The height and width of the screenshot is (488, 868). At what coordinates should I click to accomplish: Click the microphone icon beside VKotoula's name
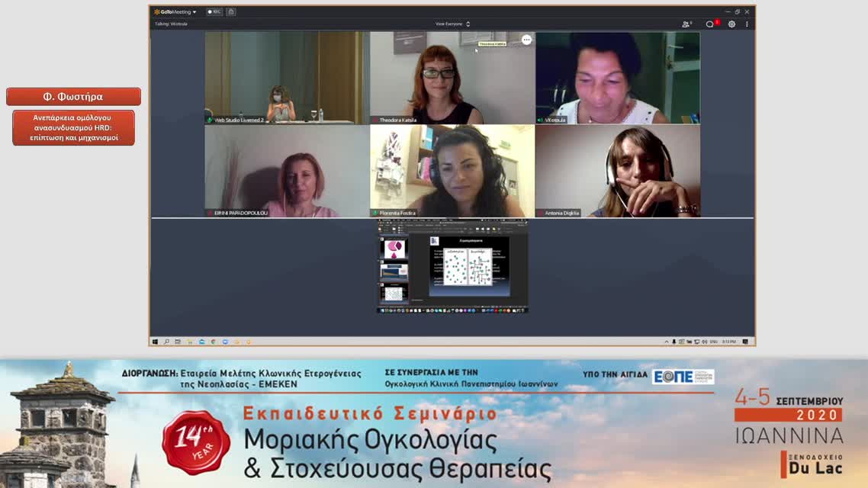(540, 120)
